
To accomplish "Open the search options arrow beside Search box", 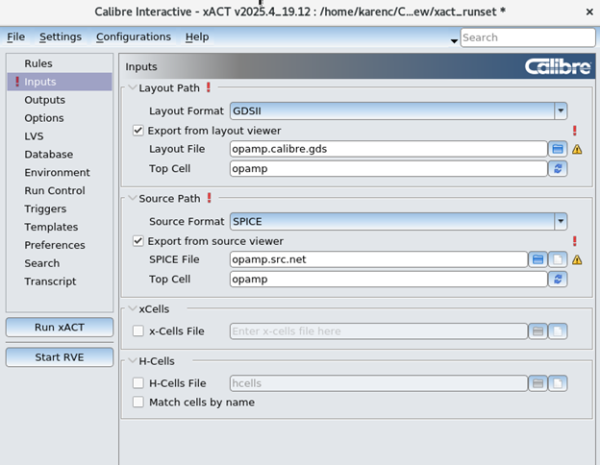I will pyautogui.click(x=454, y=41).
